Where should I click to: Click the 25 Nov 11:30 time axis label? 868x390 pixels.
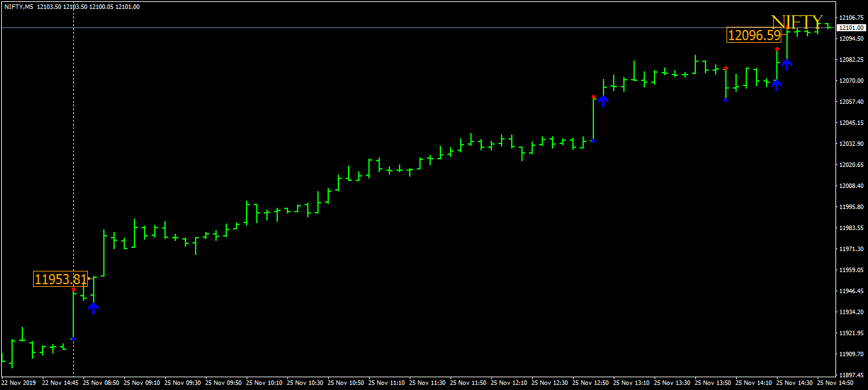pyautogui.click(x=428, y=384)
